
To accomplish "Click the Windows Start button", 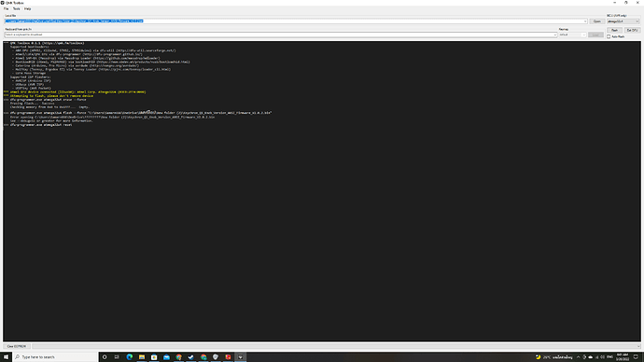I will [x=6, y=357].
